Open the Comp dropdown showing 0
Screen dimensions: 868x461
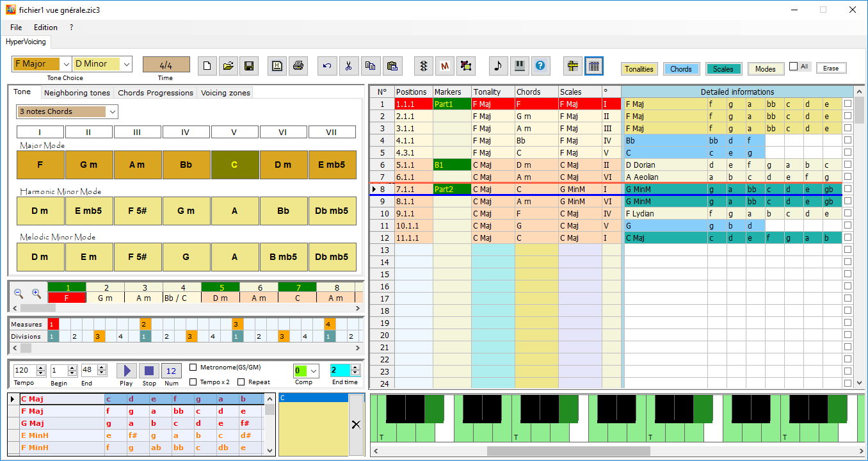click(x=314, y=371)
